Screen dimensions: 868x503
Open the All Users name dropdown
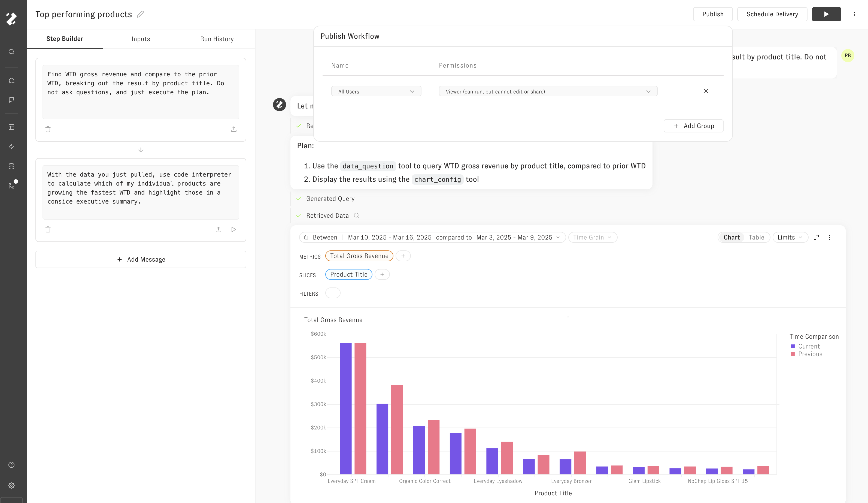coord(376,91)
